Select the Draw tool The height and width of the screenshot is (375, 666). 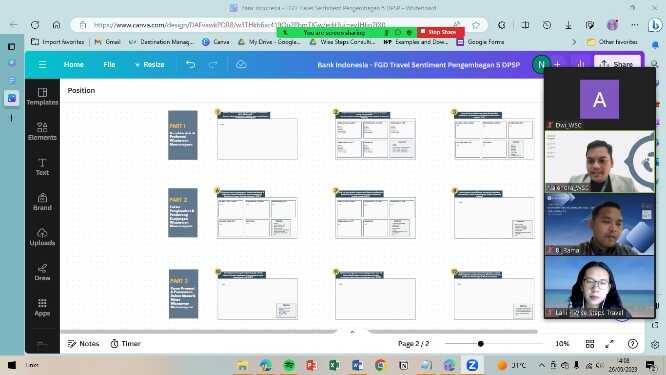(42, 272)
